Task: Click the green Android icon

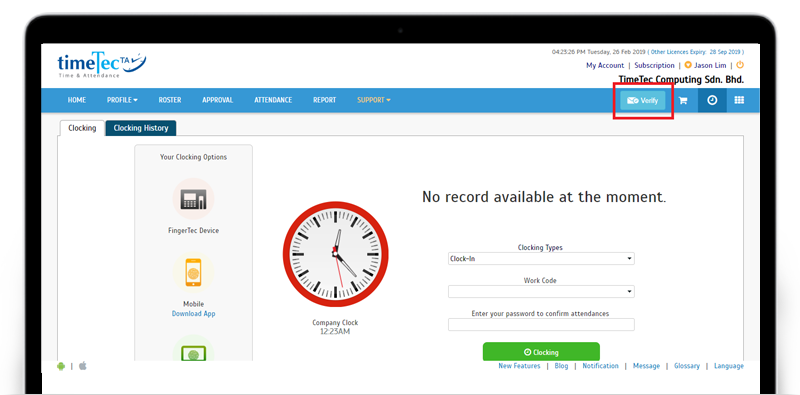Action: point(61,366)
